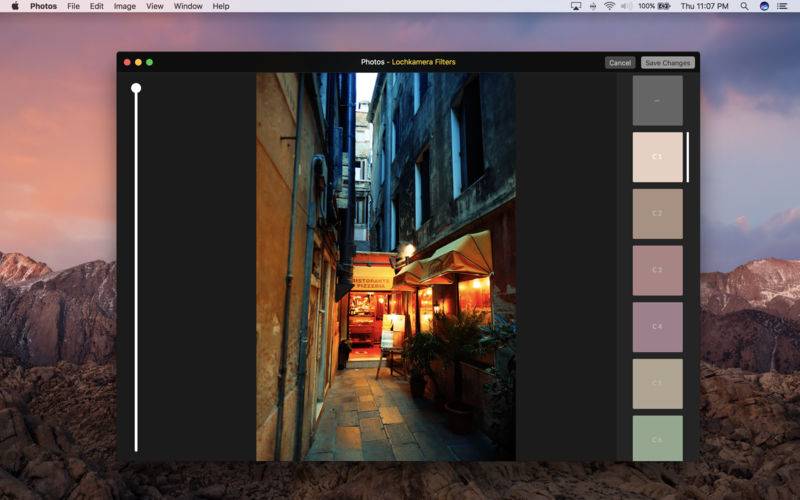Click the volume icon in menu bar
Viewport: 800px width, 500px height.
626,6
